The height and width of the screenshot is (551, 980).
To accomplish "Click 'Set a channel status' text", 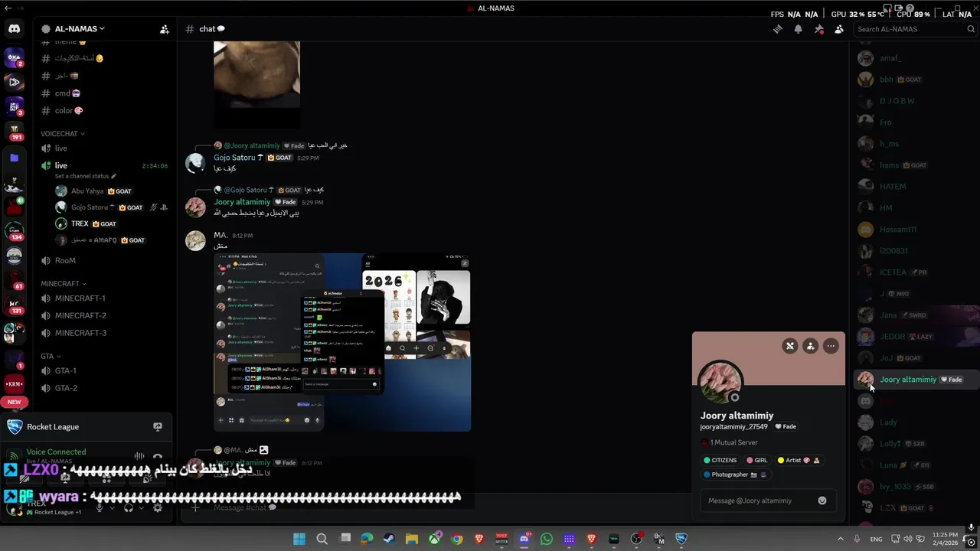I will click(81, 176).
